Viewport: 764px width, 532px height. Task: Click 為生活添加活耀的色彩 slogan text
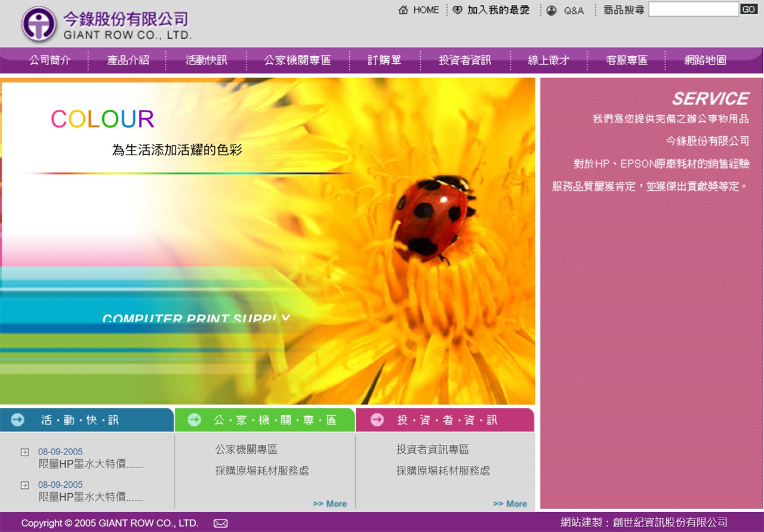[x=177, y=150]
